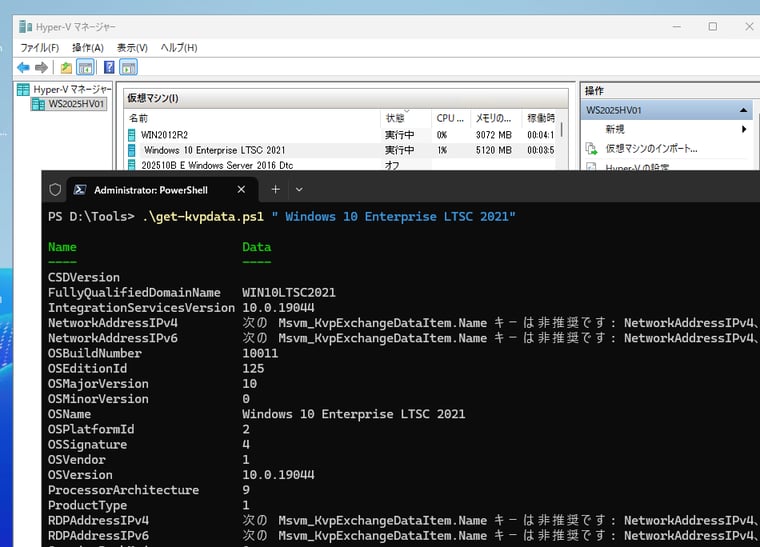Expand the 新規 submenu arrow

pyautogui.click(x=743, y=129)
